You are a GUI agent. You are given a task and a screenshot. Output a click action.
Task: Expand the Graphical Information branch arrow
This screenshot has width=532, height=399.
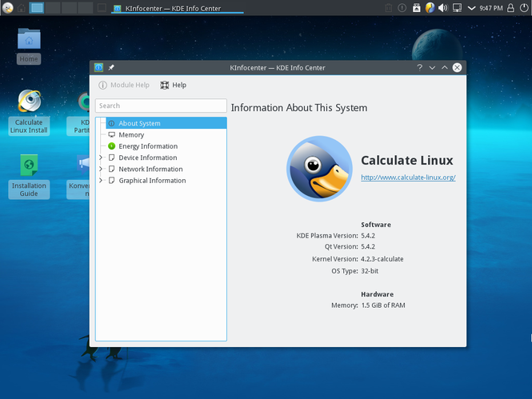point(101,181)
